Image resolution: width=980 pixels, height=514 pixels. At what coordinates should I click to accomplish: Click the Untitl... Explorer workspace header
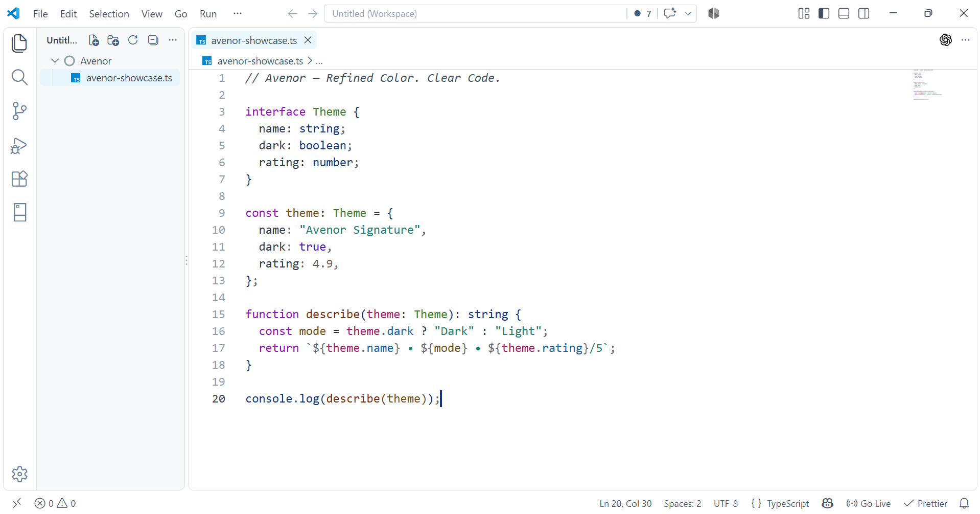pos(62,40)
